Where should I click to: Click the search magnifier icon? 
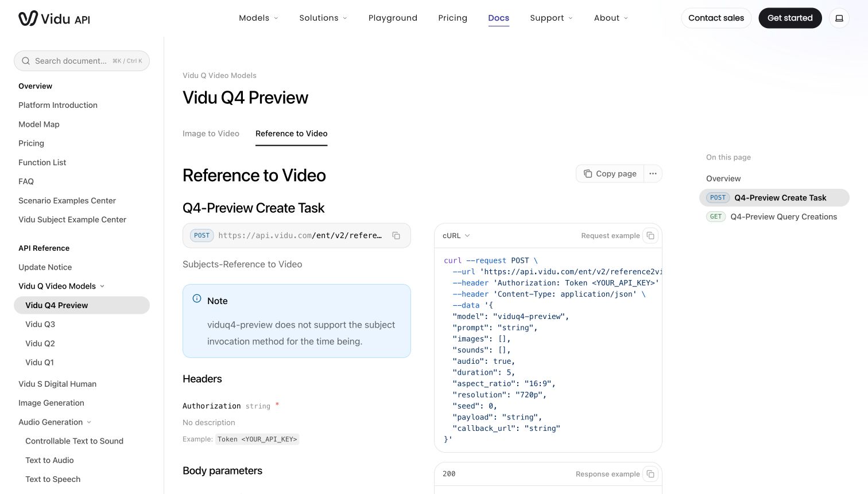(x=26, y=61)
